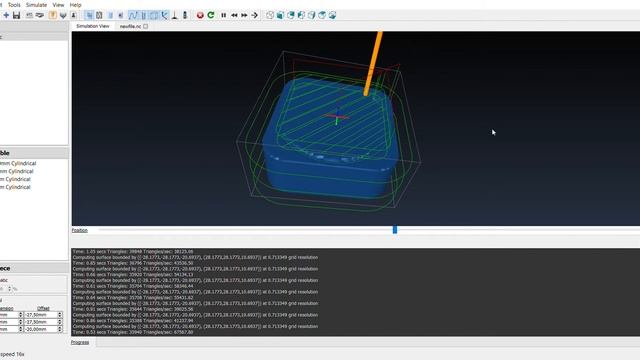
Task: Switch to the newfile.nc tab
Action: point(130,26)
